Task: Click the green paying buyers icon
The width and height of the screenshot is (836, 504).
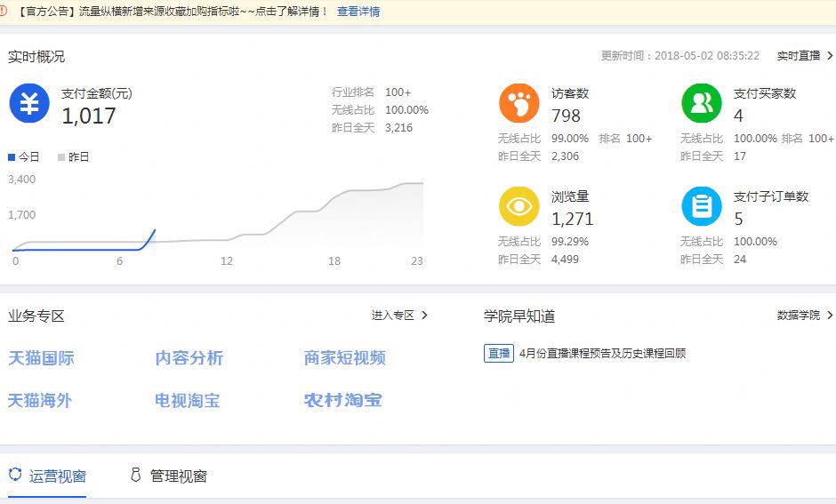Action: point(702,103)
